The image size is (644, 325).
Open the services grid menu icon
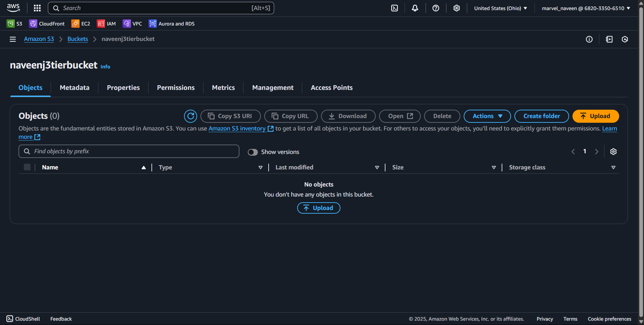37,8
